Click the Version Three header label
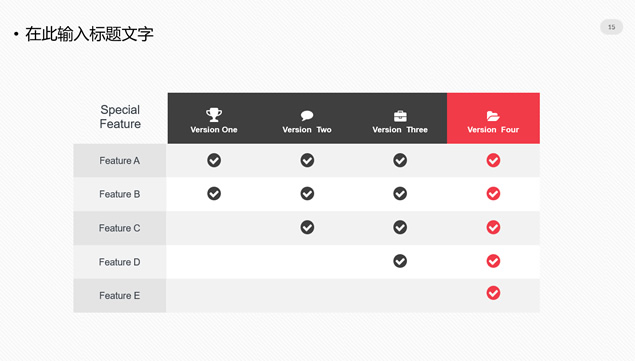The width and height of the screenshot is (635, 361). point(400,130)
